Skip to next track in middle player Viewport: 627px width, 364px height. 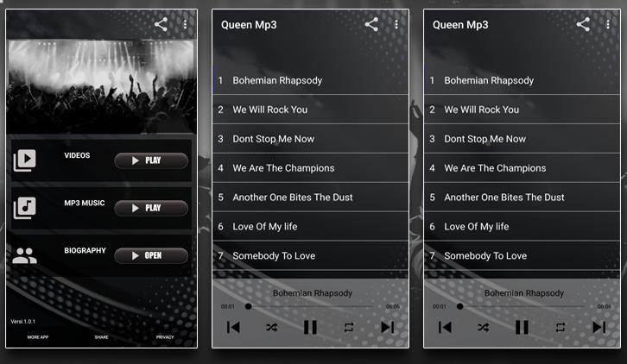387,327
